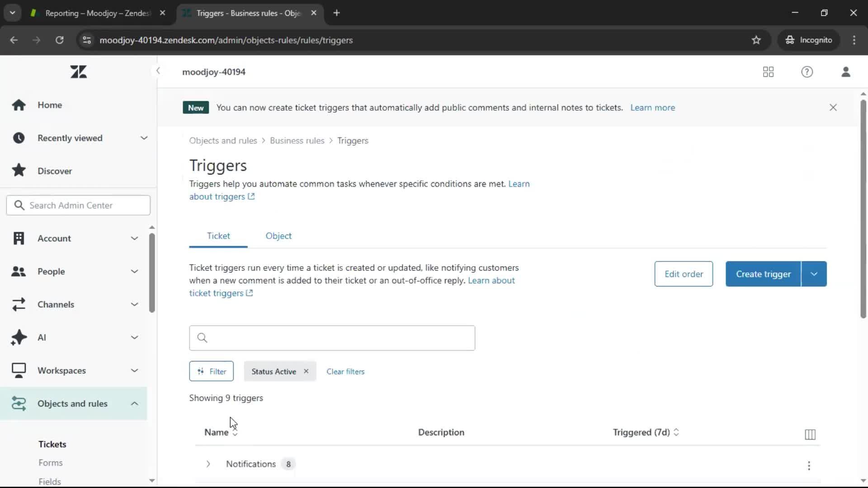The width and height of the screenshot is (868, 488).
Task: Click the Workspaces monitor icon
Action: [x=19, y=371]
